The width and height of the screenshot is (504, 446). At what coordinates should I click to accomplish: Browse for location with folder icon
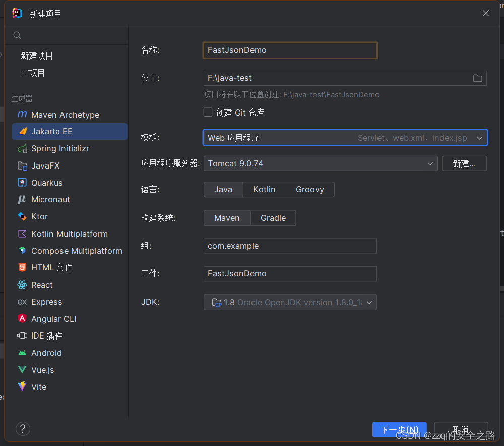click(478, 78)
